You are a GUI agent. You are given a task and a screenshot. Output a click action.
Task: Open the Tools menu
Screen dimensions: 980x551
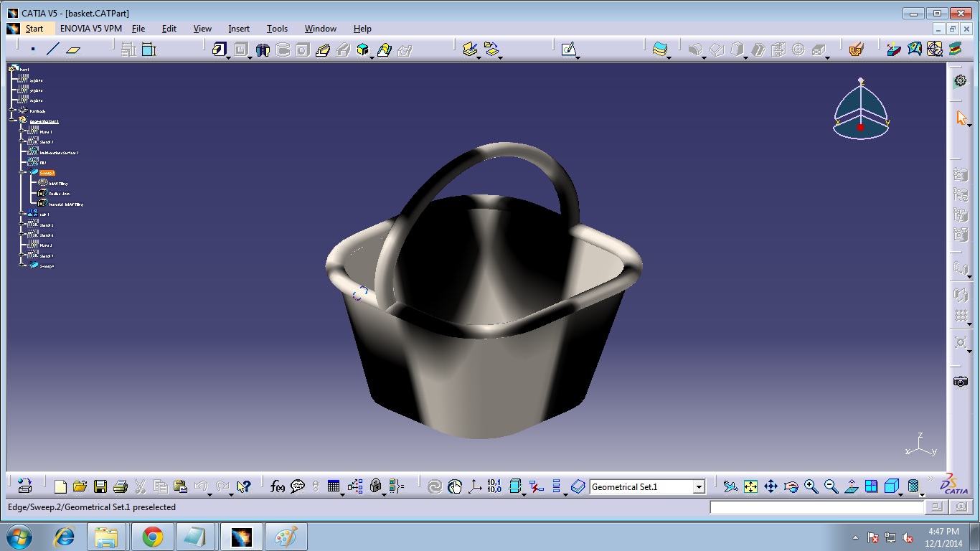tap(277, 29)
